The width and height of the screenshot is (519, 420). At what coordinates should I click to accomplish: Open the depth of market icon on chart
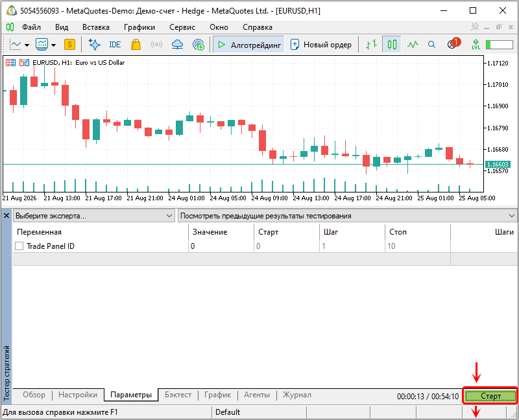(24, 62)
